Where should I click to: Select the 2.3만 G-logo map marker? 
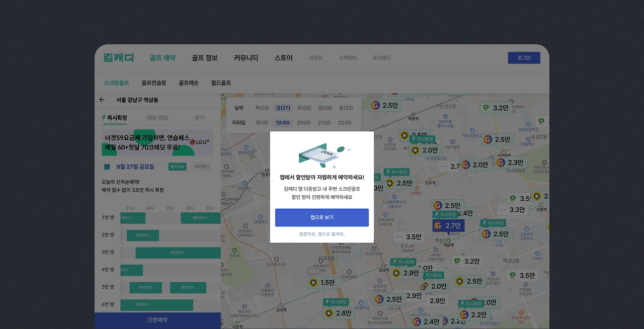point(510,162)
